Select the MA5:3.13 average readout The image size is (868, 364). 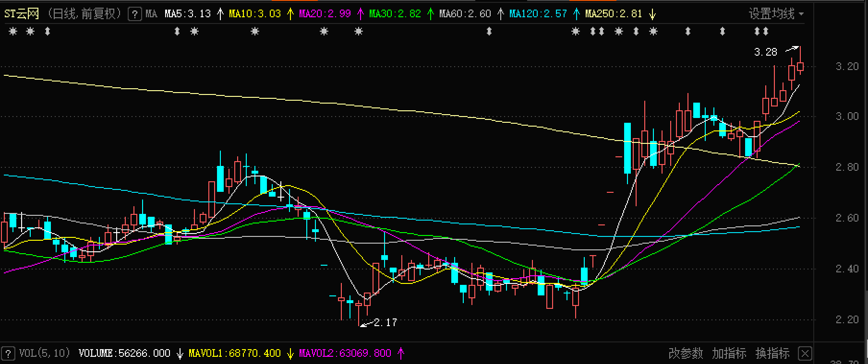pos(188,14)
